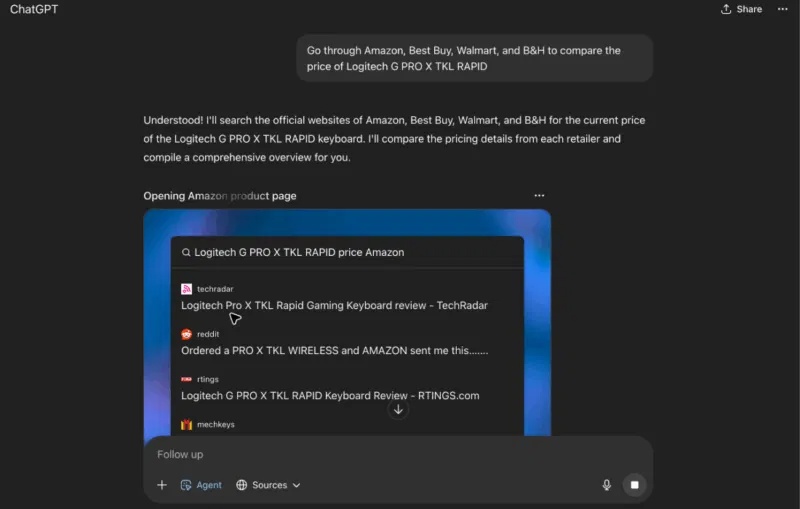Viewport: 800px width, 509px height.
Task: Open the reddit PRO X TKL WIRELESS result
Action: click(334, 350)
